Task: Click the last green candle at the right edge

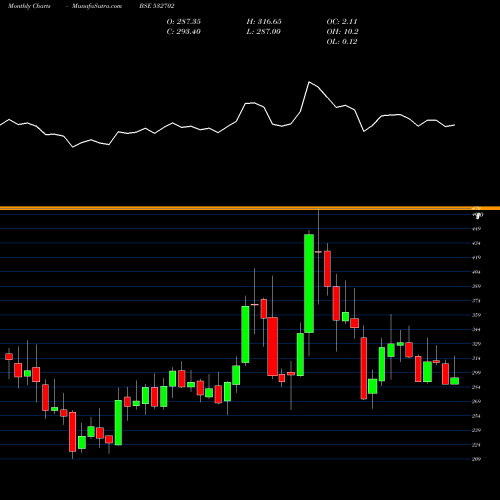Action: [x=454, y=381]
